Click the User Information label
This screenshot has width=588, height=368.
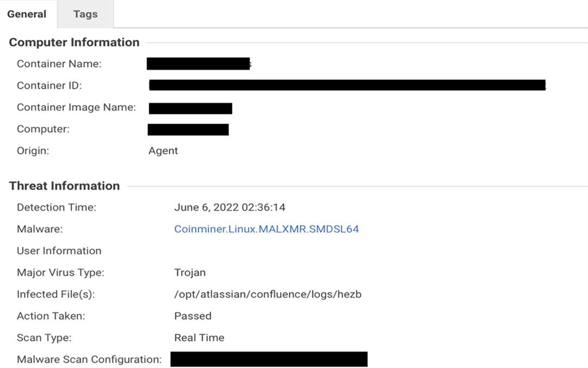click(59, 251)
